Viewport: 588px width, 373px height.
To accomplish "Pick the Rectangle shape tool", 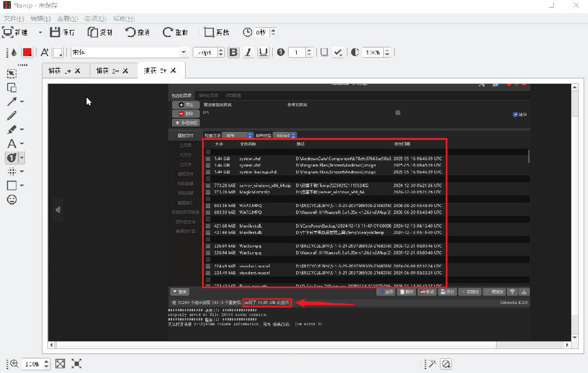I will (11, 186).
